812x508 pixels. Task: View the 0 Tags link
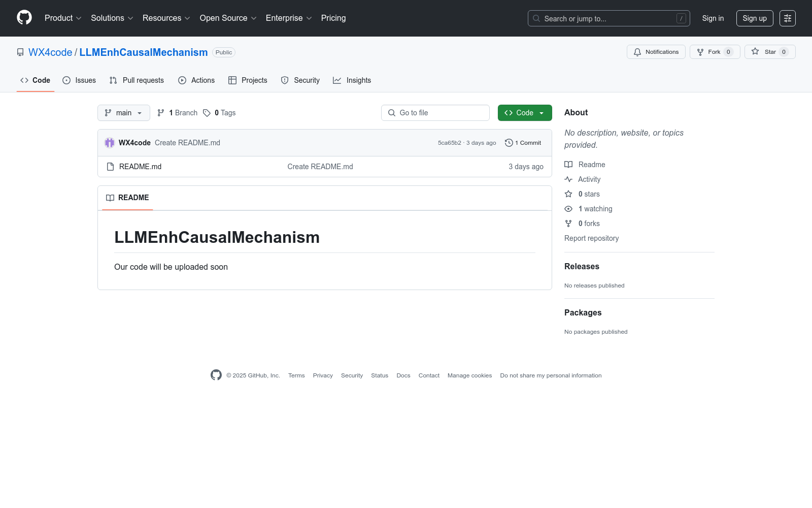[219, 113]
